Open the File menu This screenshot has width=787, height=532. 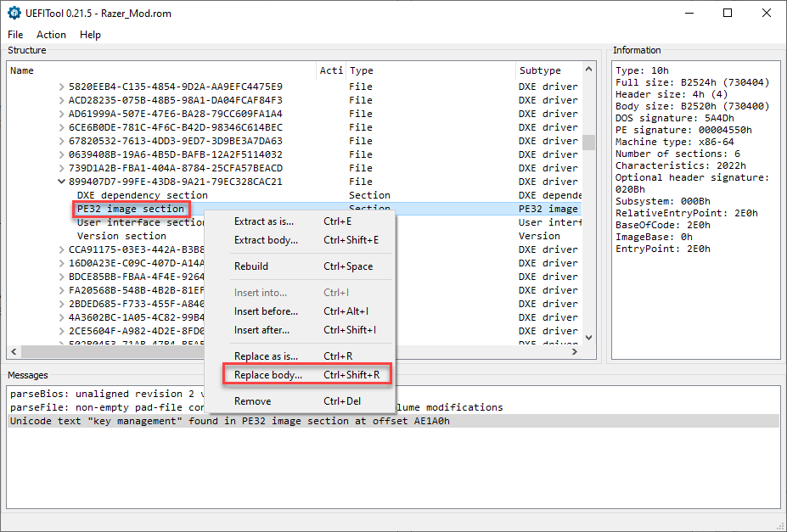(15, 35)
